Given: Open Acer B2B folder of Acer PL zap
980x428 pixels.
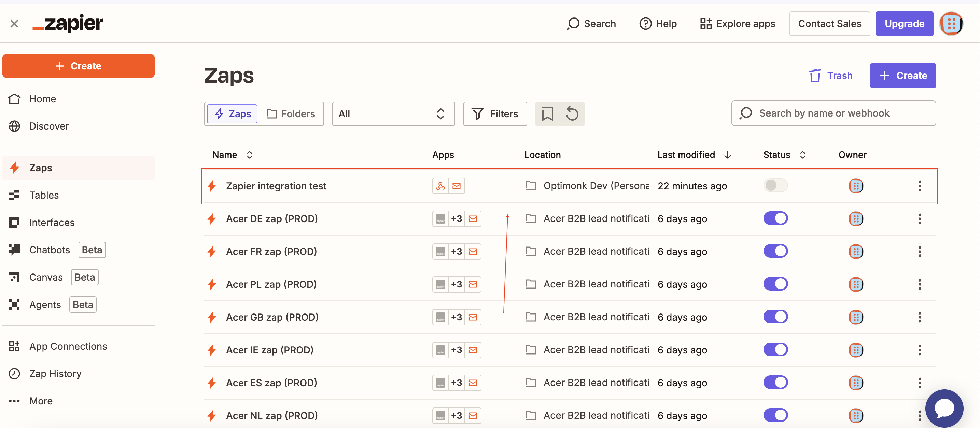Looking at the screenshot, I should click(x=587, y=284).
